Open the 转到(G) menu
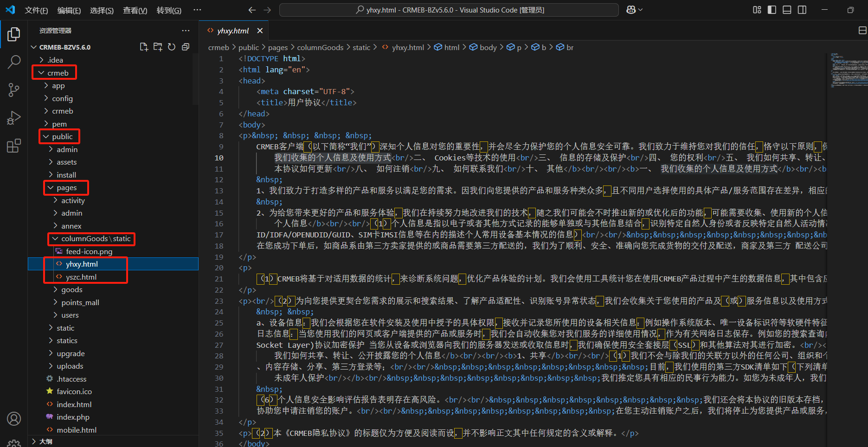Screen dimensions: 868x447 (169, 10)
